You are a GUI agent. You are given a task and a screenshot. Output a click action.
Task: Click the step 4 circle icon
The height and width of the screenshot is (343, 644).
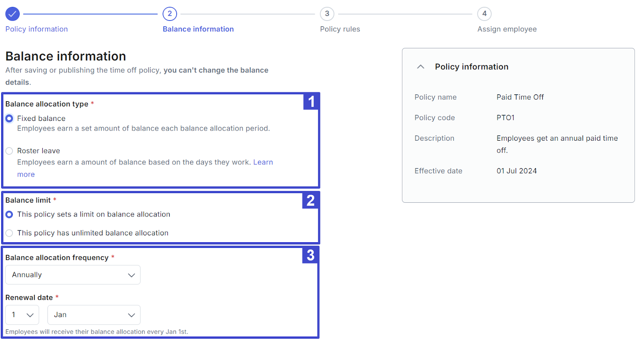coord(484,14)
